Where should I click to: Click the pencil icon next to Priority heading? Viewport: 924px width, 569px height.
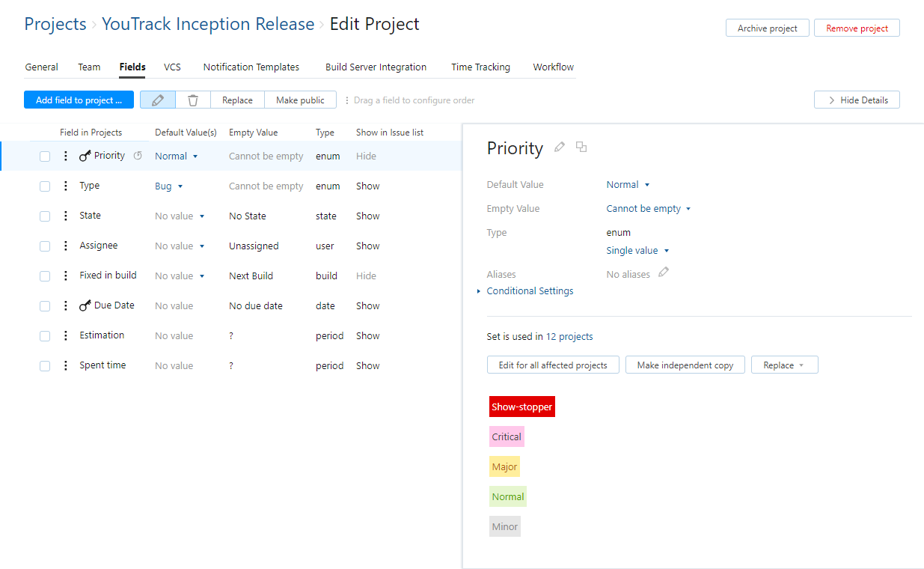tap(560, 147)
